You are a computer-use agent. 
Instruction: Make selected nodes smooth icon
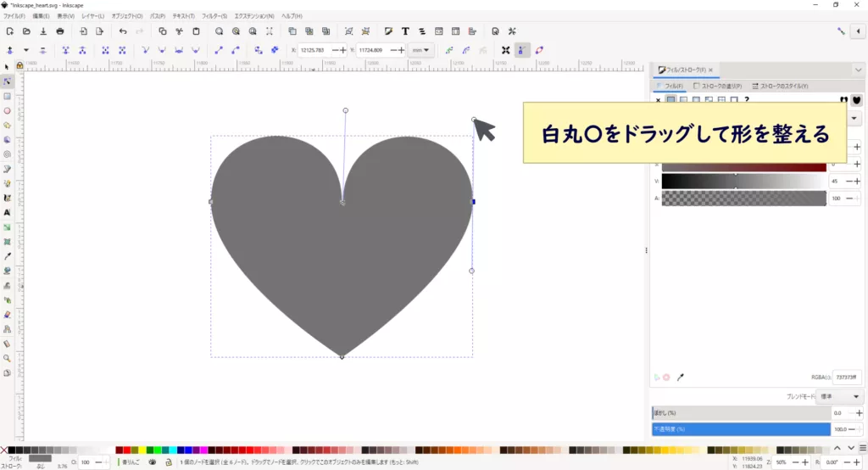pos(162,50)
